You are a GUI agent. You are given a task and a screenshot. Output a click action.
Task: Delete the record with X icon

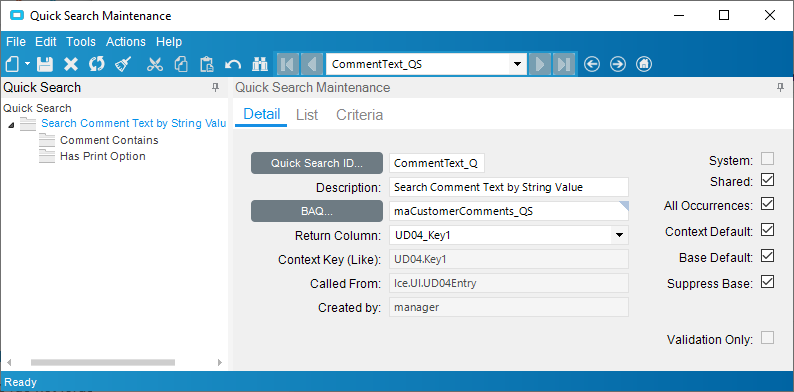click(x=71, y=64)
